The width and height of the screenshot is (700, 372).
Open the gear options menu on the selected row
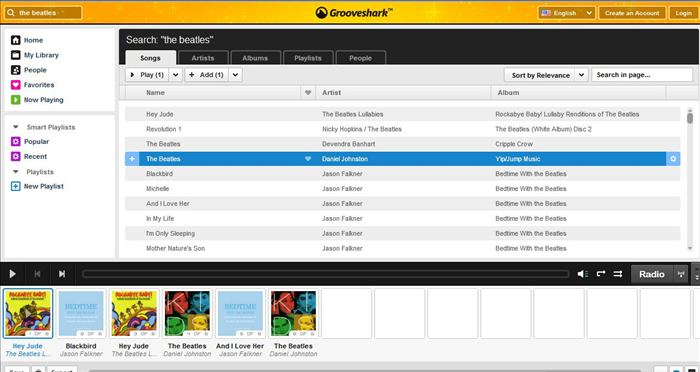pos(673,159)
